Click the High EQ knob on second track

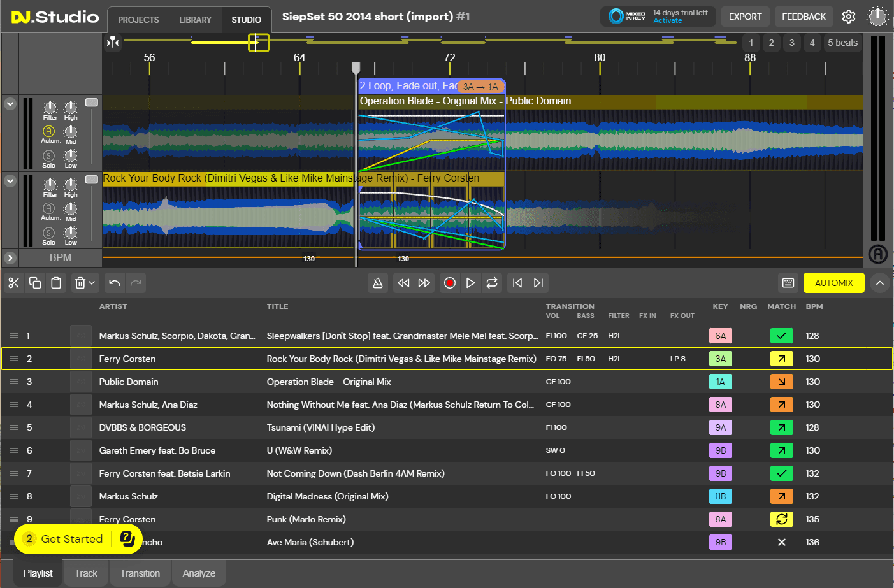coord(71,184)
